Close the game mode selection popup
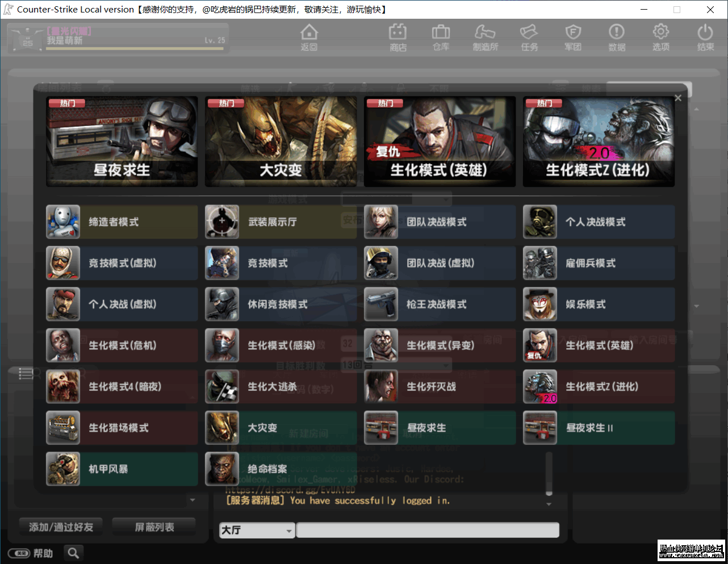 [677, 98]
